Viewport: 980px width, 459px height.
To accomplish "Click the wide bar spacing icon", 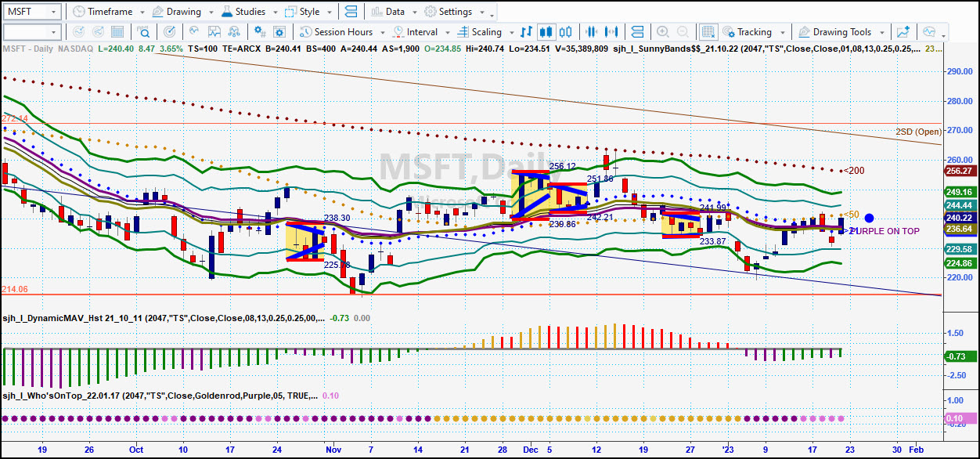I will click(x=613, y=32).
